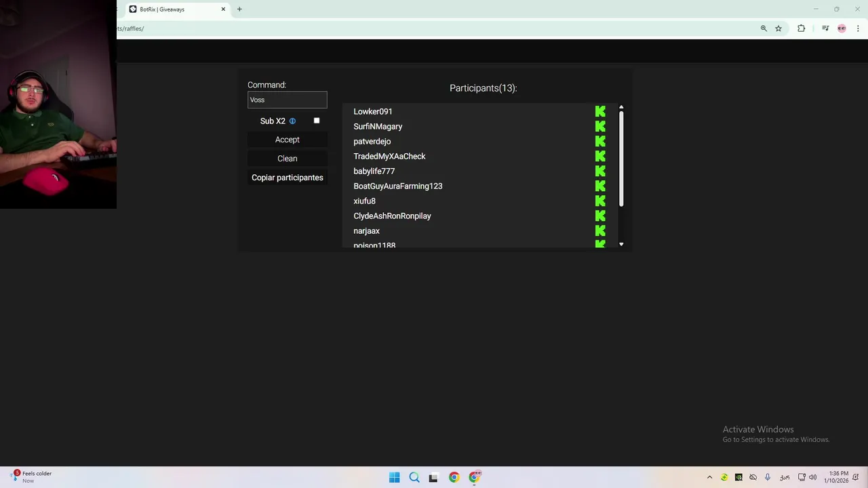Image resolution: width=868 pixels, height=488 pixels.
Task: Click the microphone icon in system tray
Action: (x=768, y=477)
